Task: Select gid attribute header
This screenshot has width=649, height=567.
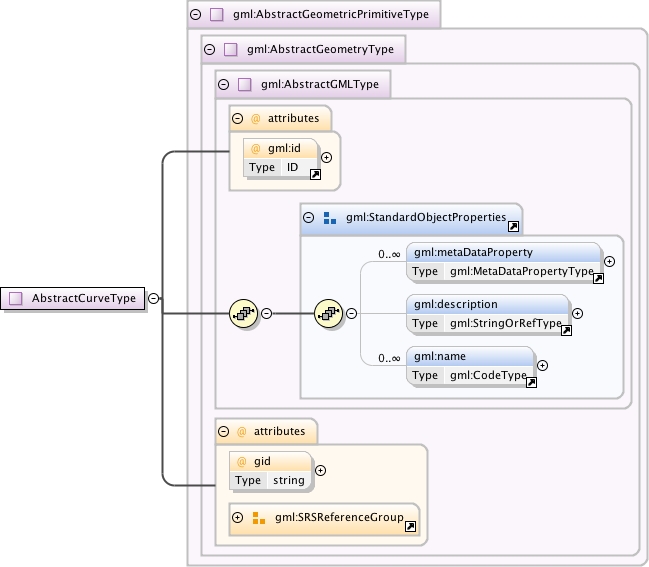Action: coord(269,461)
